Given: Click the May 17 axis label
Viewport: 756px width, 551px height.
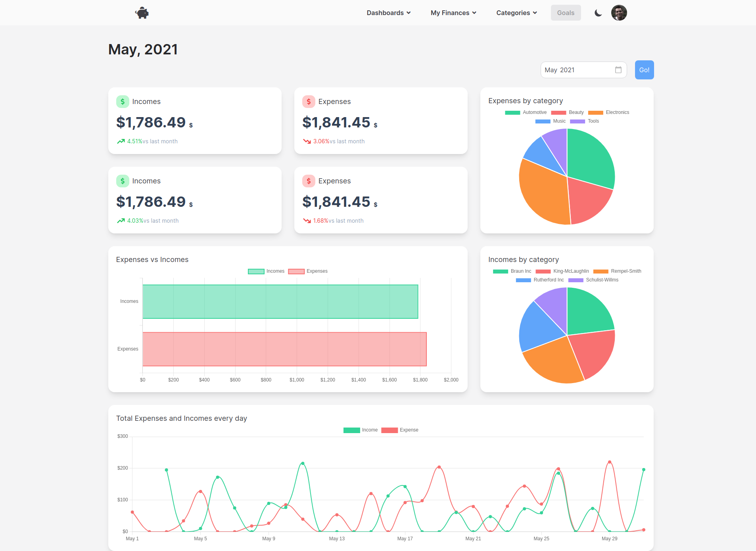Looking at the screenshot, I should click(x=405, y=539).
